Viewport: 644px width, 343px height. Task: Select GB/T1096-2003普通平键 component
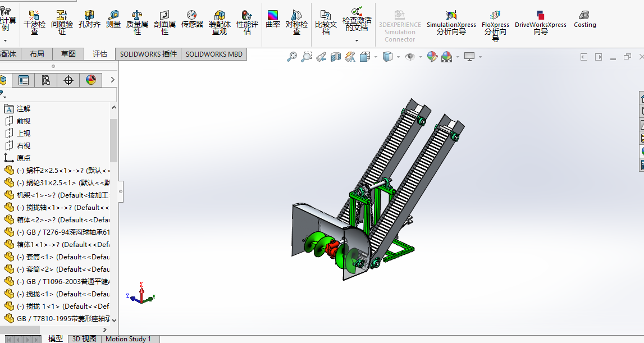(x=57, y=281)
